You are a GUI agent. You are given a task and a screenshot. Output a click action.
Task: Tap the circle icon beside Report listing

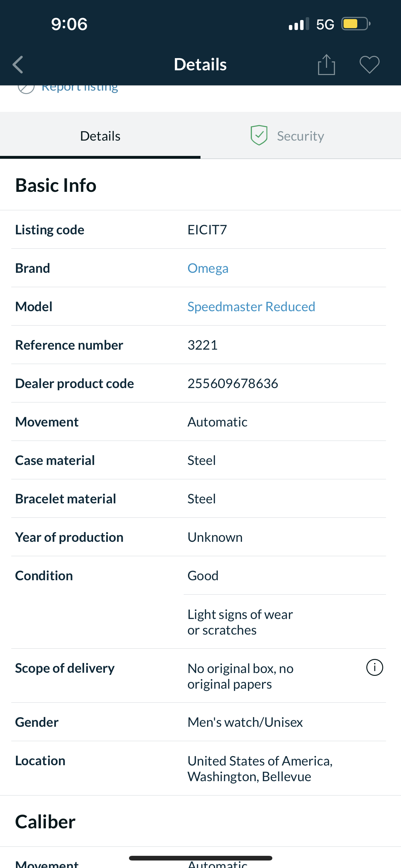pyautogui.click(x=26, y=88)
